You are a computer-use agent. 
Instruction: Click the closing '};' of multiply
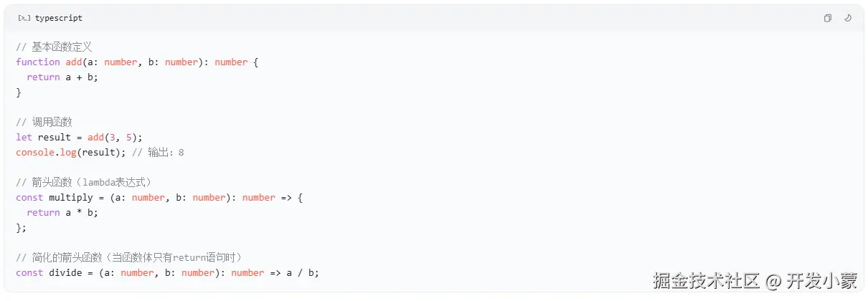pos(21,228)
